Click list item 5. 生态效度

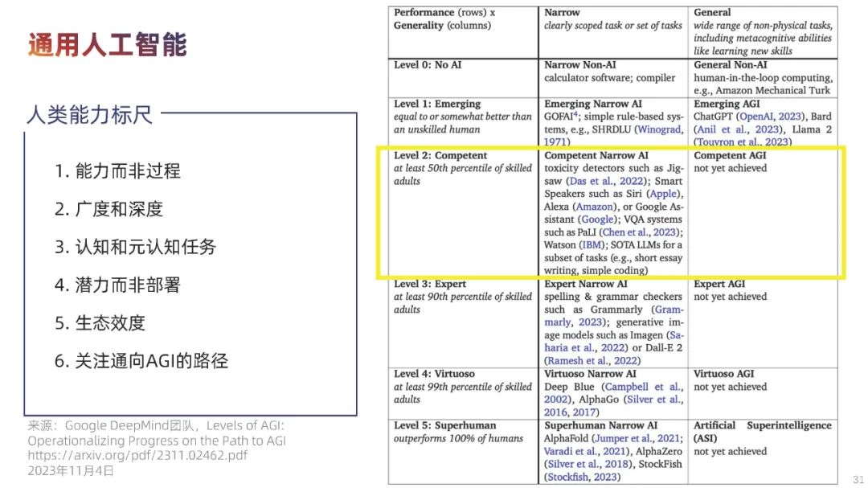pos(100,322)
